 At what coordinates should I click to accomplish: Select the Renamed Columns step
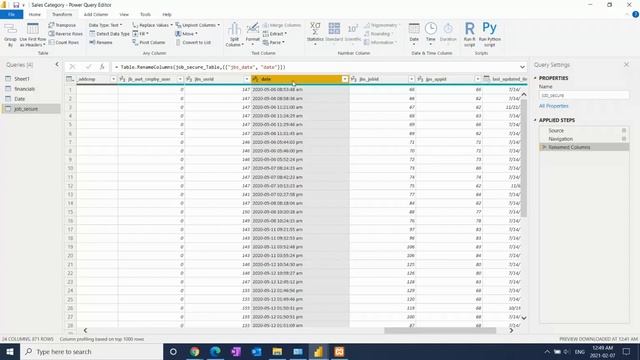click(584, 147)
